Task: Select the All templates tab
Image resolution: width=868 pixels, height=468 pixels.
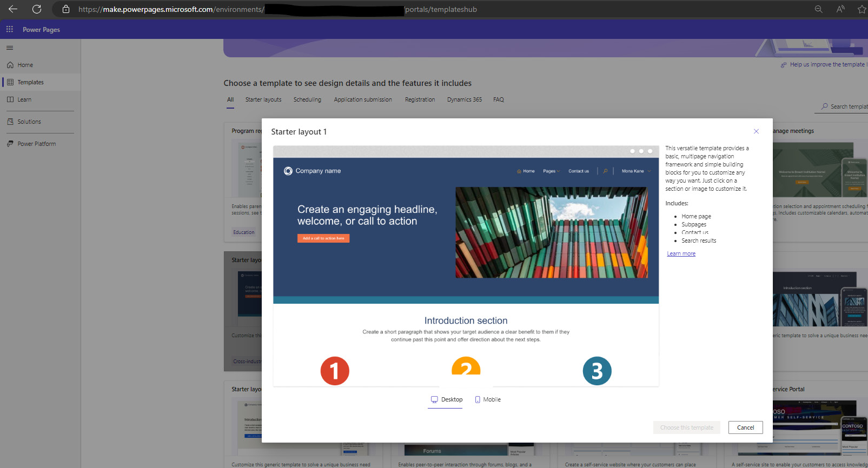Action: [x=230, y=99]
